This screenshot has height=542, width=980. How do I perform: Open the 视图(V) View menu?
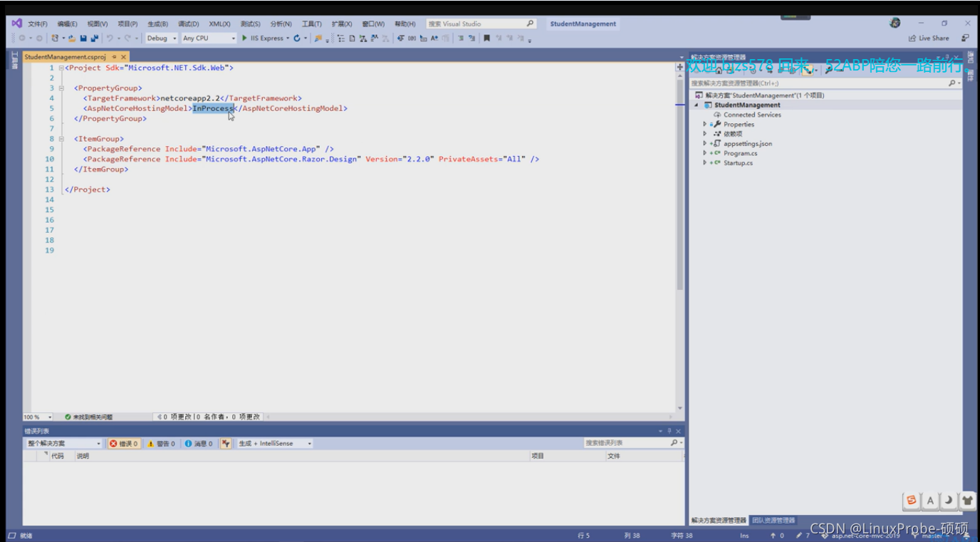(x=98, y=24)
